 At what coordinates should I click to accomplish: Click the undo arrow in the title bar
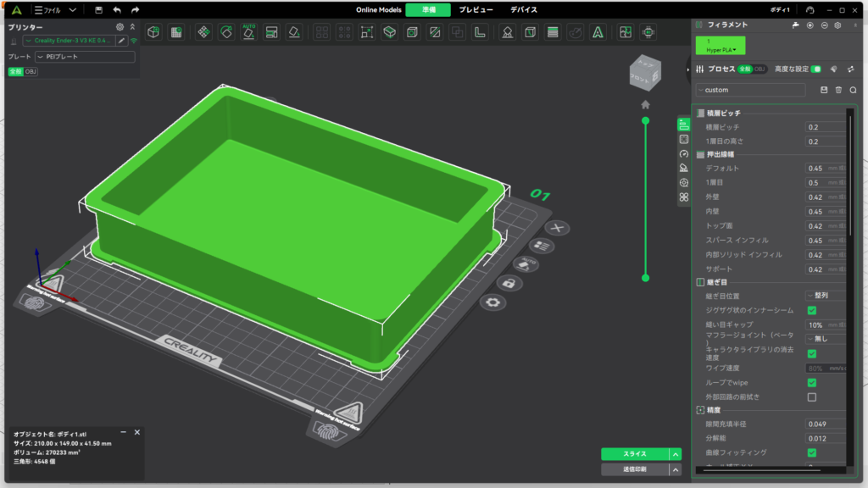click(117, 10)
